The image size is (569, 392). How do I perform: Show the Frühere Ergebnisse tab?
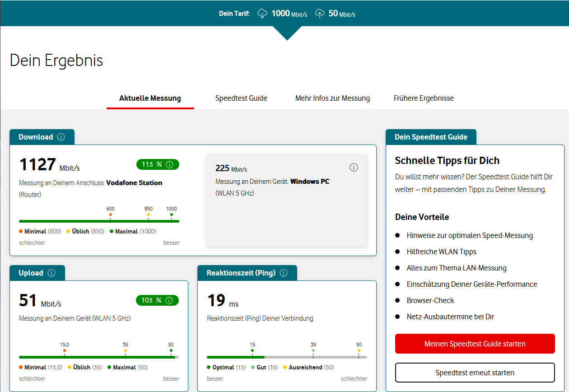tap(424, 98)
